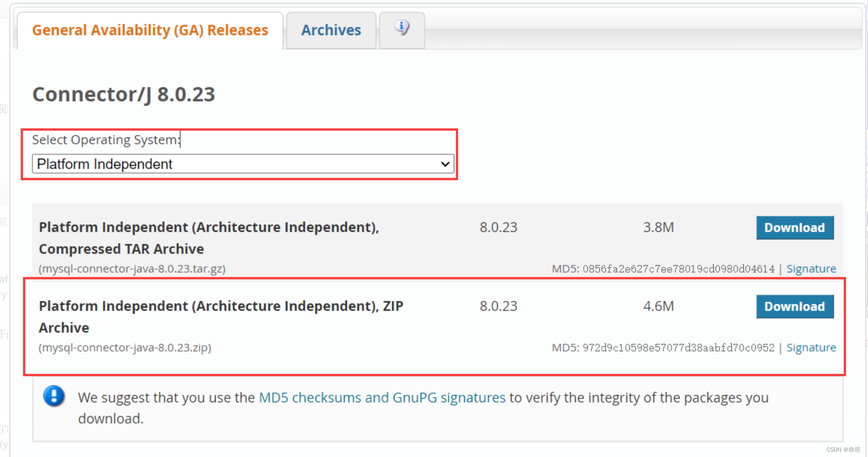The image size is (868, 457).
Task: Click the 4.6M file size value
Action: [x=658, y=306]
